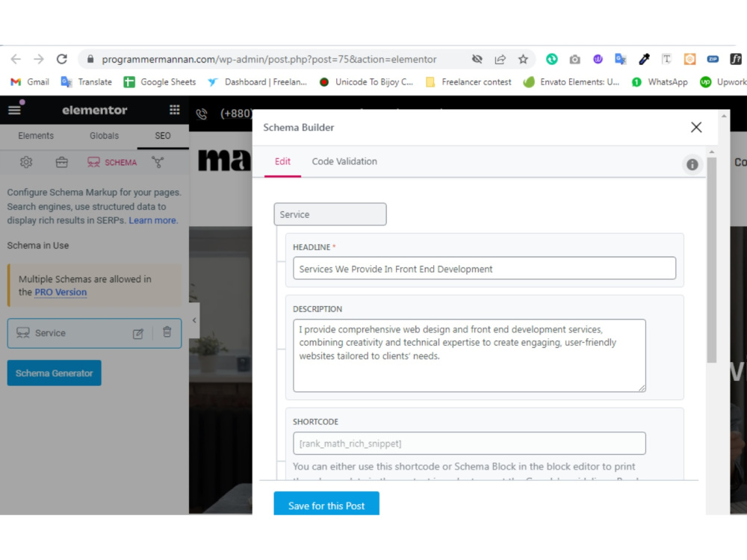Open the Code Validation tab

tap(344, 161)
